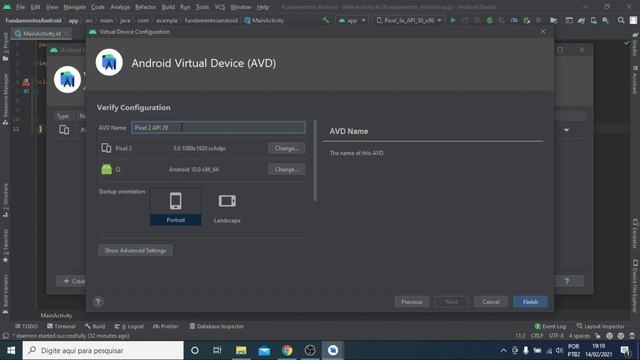
Task: Click the help icon in background AVD Manager window
Action: [x=567, y=281]
